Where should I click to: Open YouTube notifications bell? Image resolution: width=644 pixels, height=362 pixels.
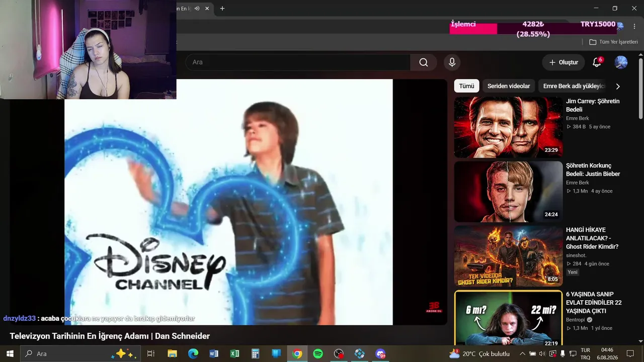click(x=597, y=62)
